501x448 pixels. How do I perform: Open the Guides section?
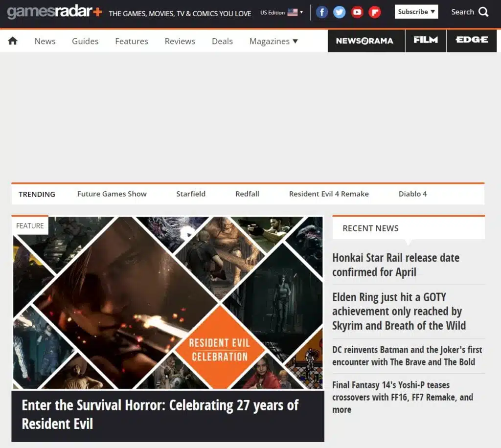tap(85, 41)
